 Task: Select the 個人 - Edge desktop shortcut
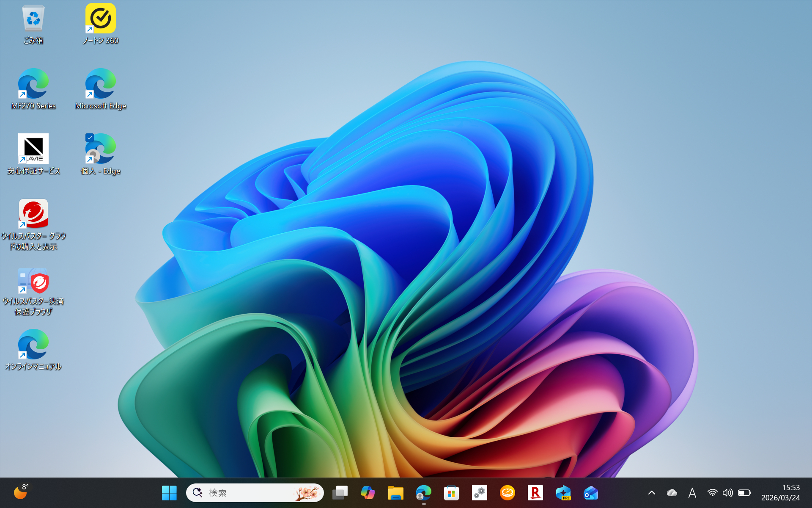point(101,155)
